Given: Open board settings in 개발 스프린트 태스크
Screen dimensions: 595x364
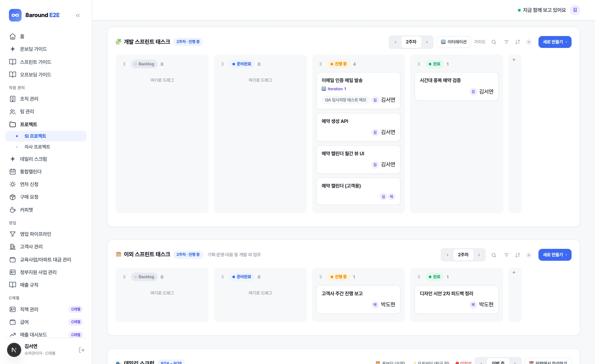Looking at the screenshot, I should click(529, 42).
